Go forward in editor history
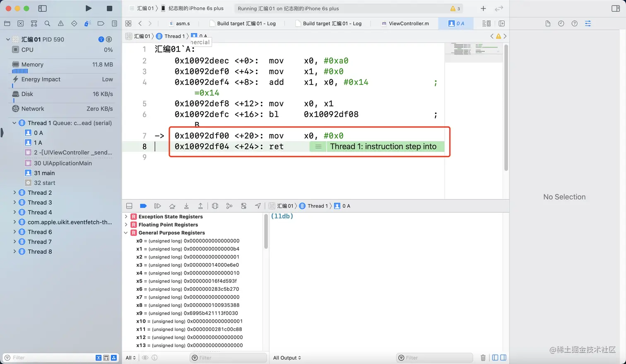Viewport: 626px width, 364px height. point(150,24)
